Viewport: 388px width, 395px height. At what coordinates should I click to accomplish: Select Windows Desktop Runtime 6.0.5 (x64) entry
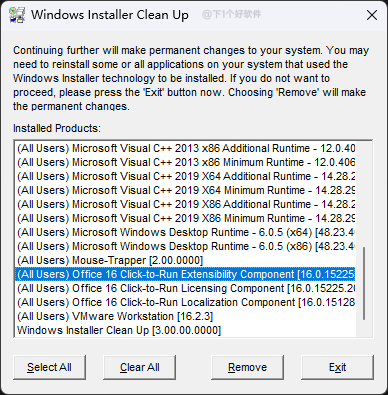185,232
